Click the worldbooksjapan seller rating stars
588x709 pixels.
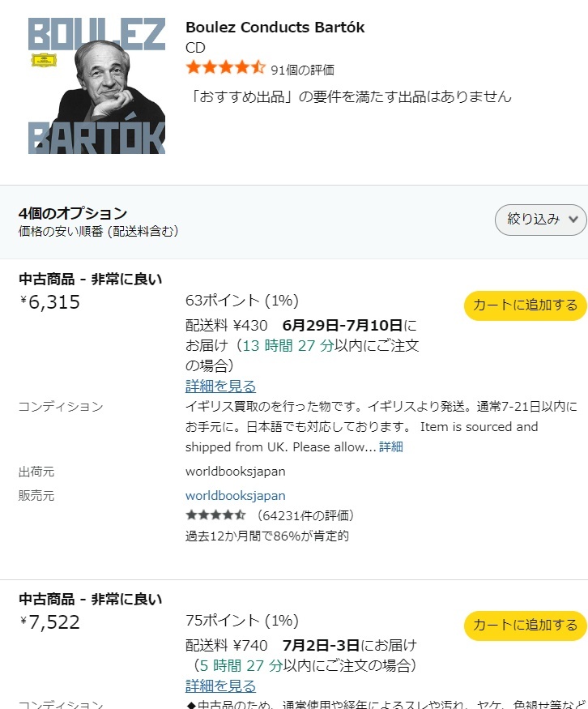pyautogui.click(x=215, y=515)
